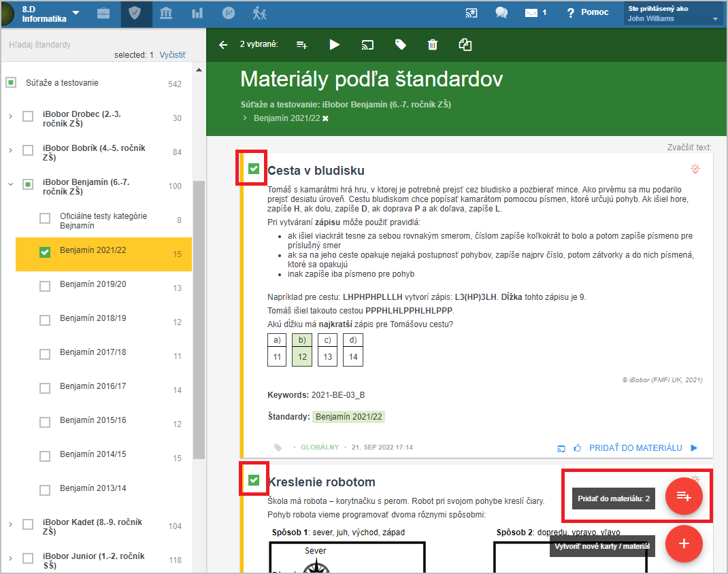728x574 pixels.
Task: Open John Williams user account dropdown
Action: tap(673, 14)
